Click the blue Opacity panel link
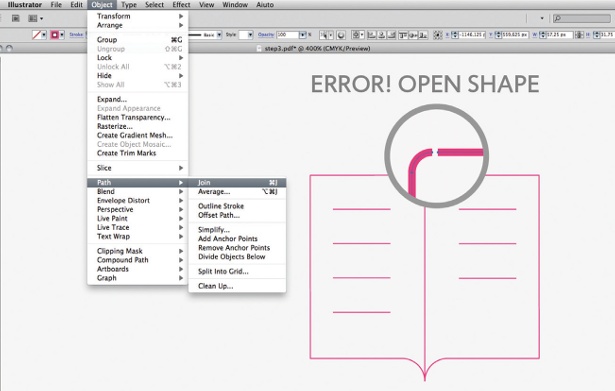Screen dimensions: 615x391 pyautogui.click(x=266, y=35)
